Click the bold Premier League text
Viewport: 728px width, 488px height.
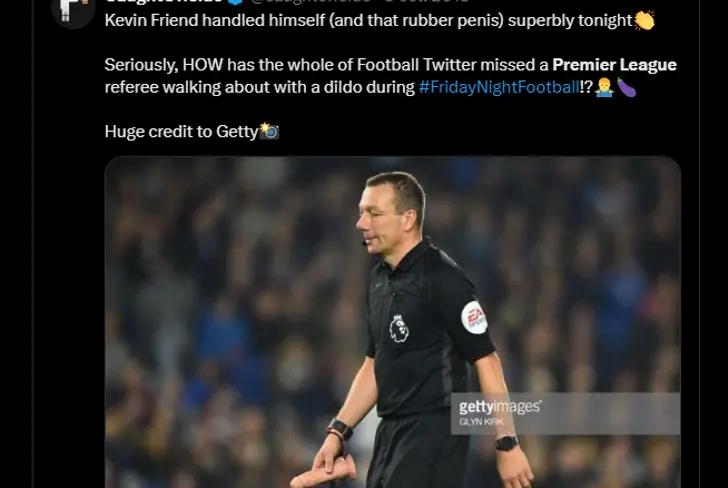pos(614,65)
